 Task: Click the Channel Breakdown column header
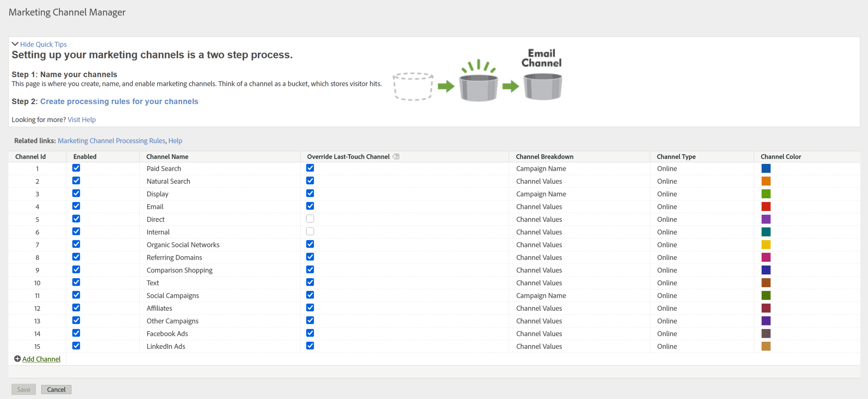(x=545, y=157)
